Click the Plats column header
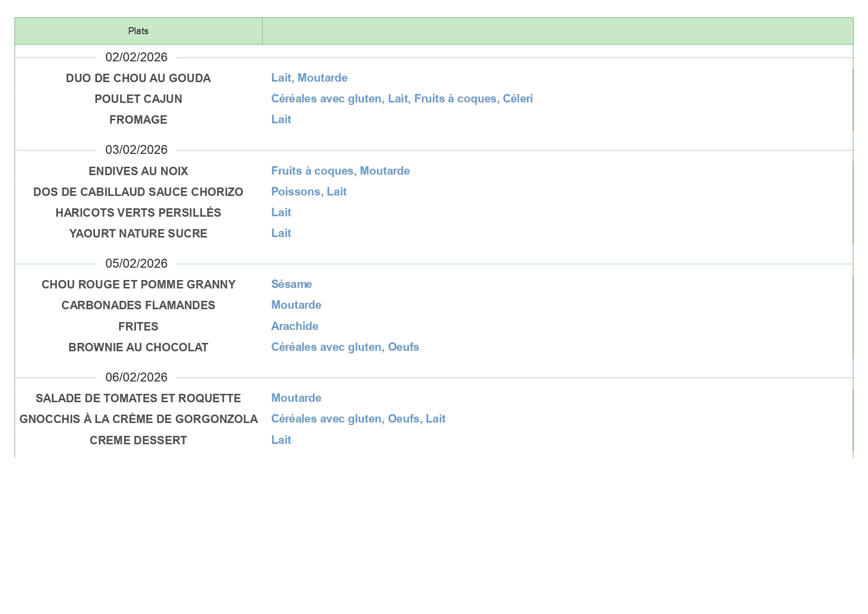This screenshot has height=614, width=868. pos(138,31)
